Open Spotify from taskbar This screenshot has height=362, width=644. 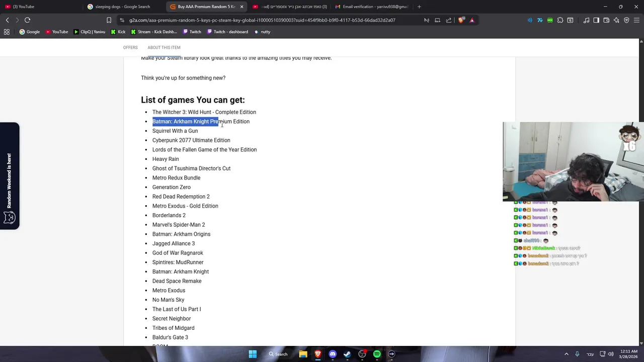coord(377,354)
